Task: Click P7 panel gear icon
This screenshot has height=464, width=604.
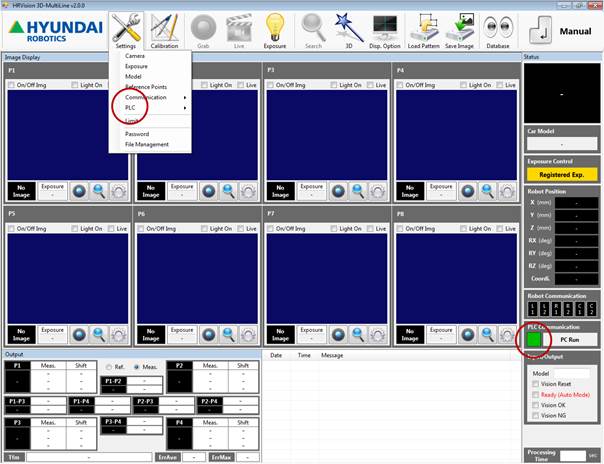Action: [378, 335]
